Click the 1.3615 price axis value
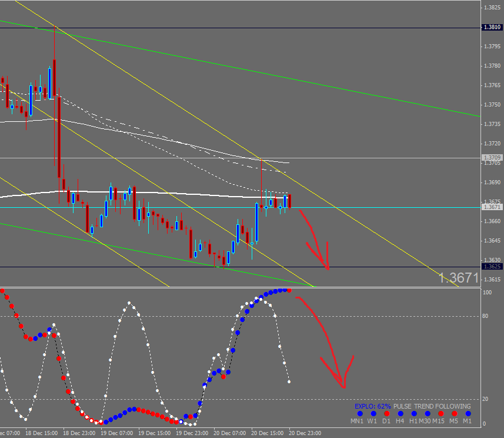This screenshot has height=438, width=504. click(x=492, y=279)
